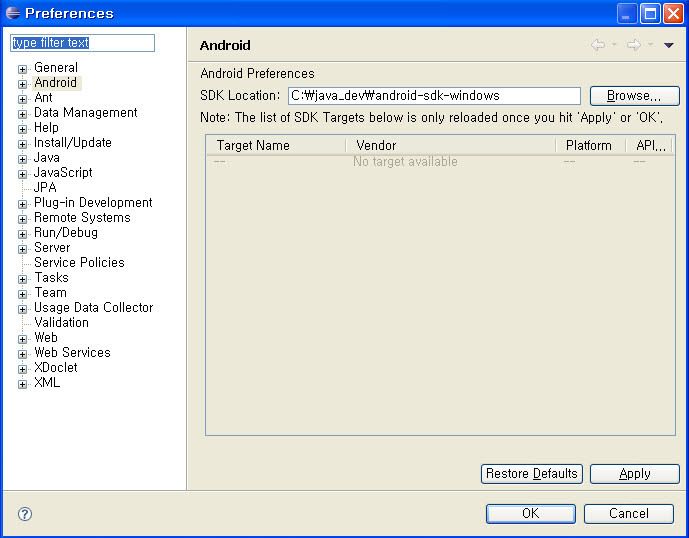Click the Eclipse icon in the title bar
689x538 pixels.
pyautogui.click(x=13, y=13)
